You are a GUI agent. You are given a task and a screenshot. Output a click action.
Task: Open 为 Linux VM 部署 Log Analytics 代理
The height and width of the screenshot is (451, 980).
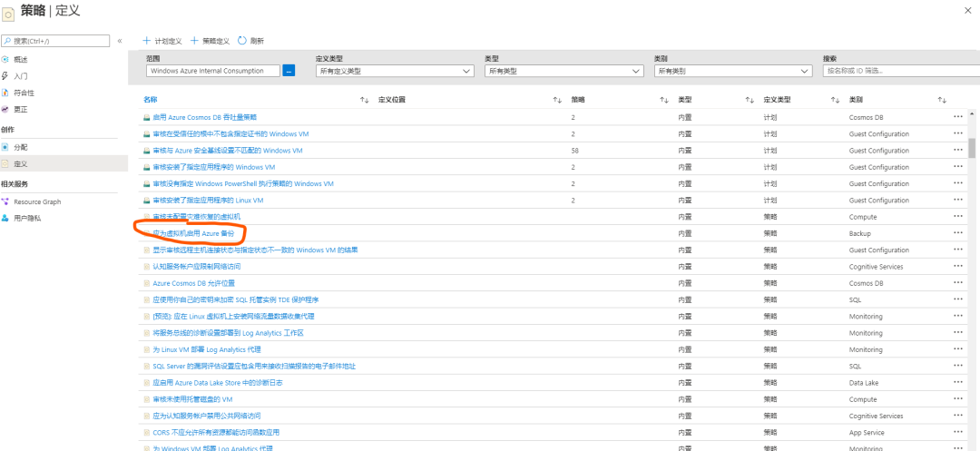(207, 349)
